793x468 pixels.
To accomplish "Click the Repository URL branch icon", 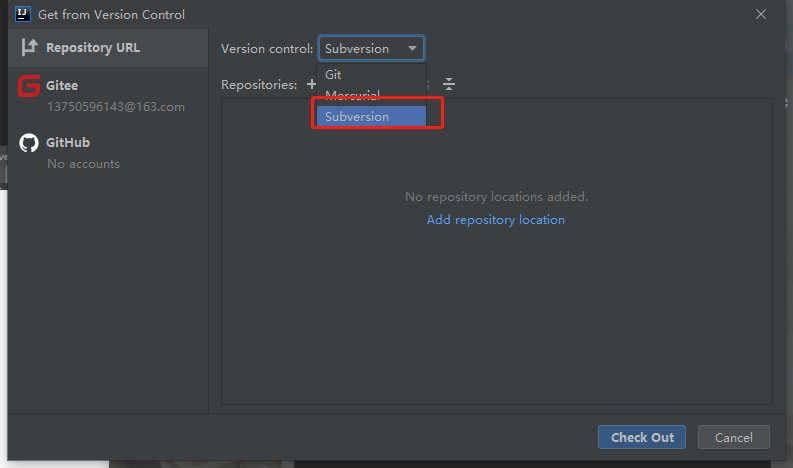I will (29, 47).
